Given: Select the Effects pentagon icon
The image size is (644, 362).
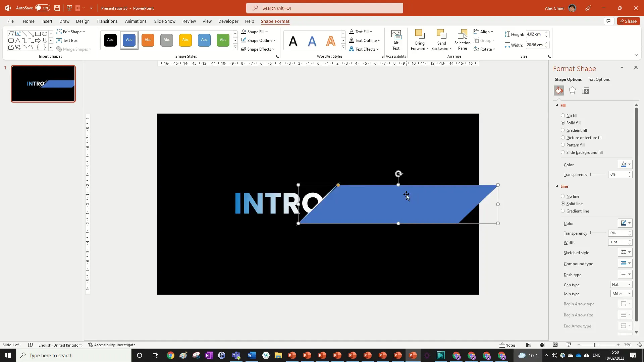Looking at the screenshot, I should coord(572,90).
